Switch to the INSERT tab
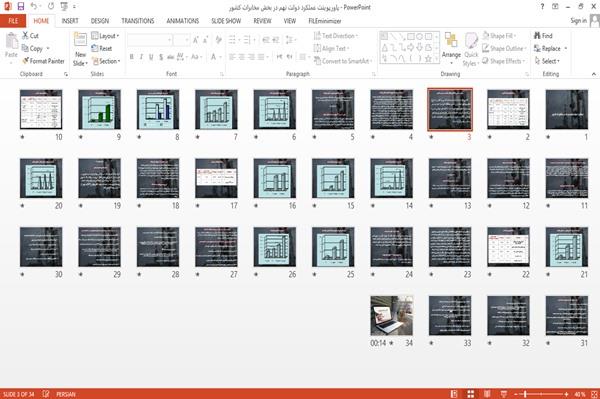Image resolution: width=600 pixels, height=399 pixels. [x=70, y=21]
